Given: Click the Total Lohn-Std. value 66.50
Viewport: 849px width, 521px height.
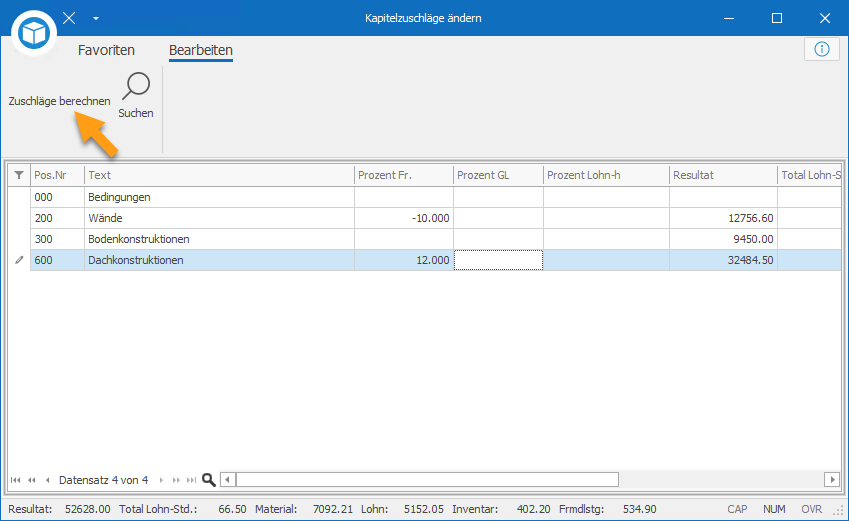Looking at the screenshot, I should click(232, 509).
